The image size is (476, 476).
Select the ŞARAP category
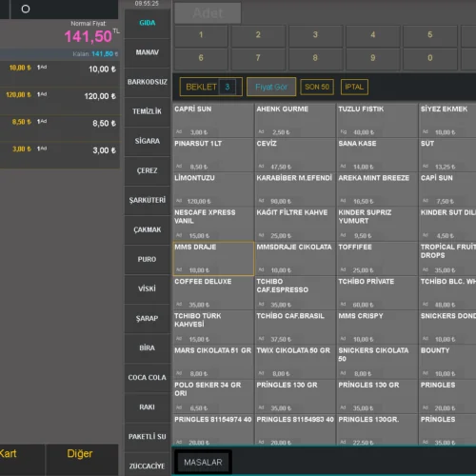coord(148,319)
